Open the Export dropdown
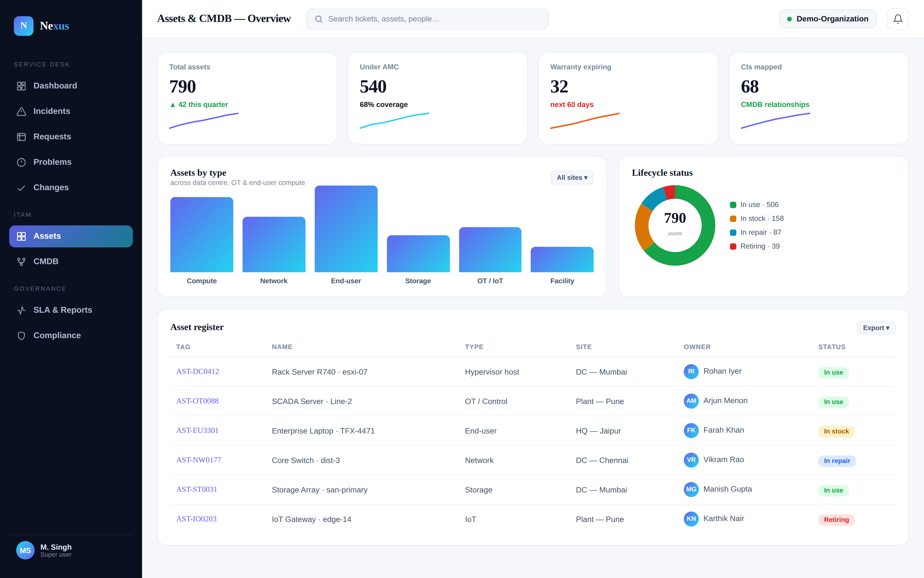This screenshot has width=924, height=578. click(x=876, y=328)
